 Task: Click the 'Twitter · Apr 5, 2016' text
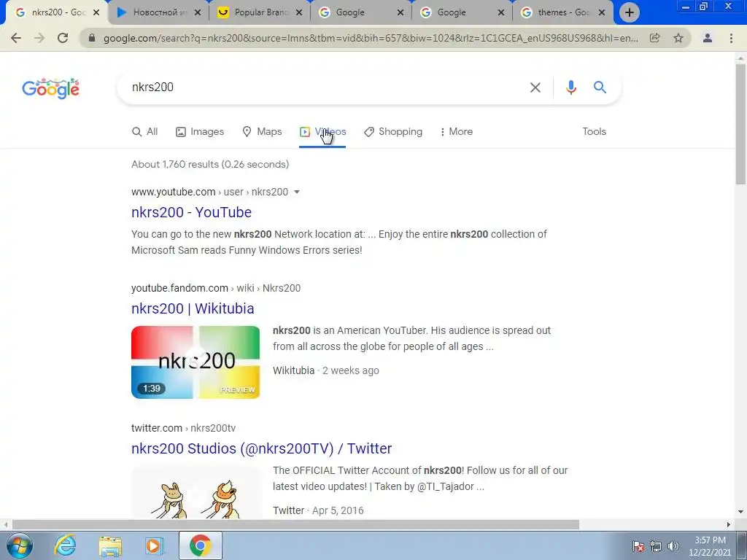pos(318,510)
